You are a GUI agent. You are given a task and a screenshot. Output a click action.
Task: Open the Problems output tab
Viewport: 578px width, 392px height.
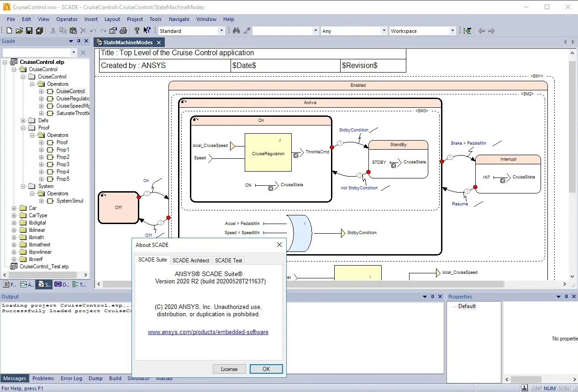click(43, 378)
